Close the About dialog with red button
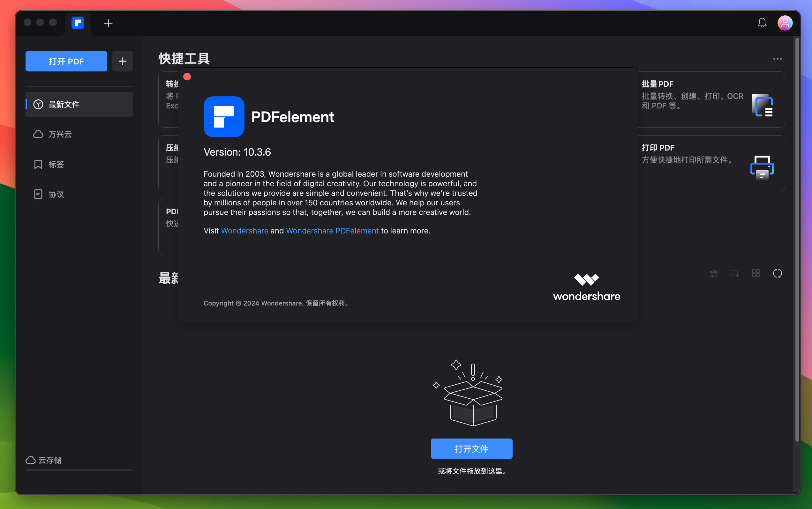 click(187, 77)
